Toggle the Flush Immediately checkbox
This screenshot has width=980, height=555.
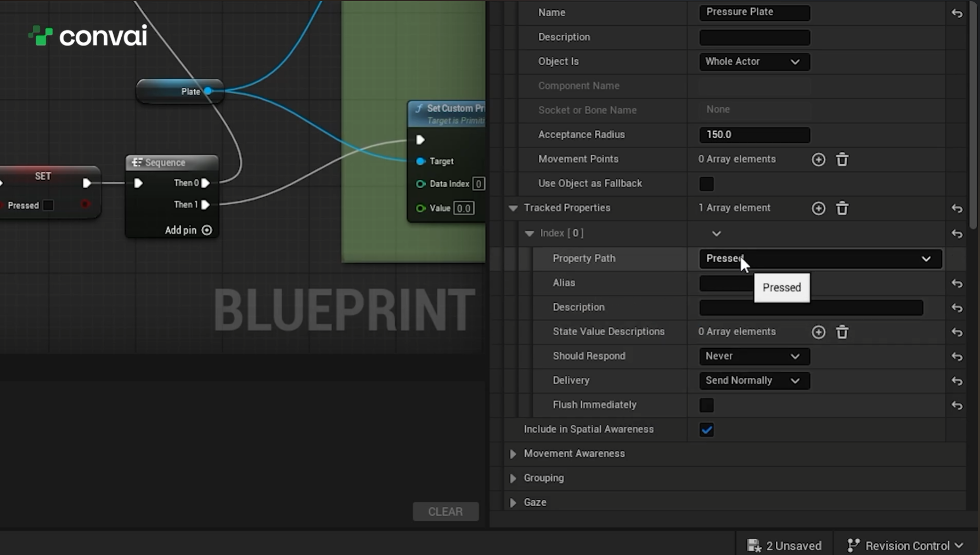pyautogui.click(x=707, y=405)
